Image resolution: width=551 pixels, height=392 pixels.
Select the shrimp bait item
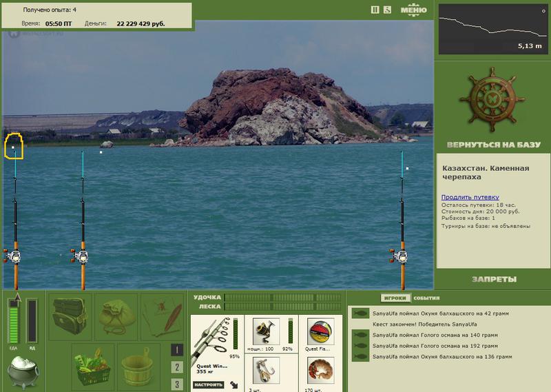tap(320, 370)
